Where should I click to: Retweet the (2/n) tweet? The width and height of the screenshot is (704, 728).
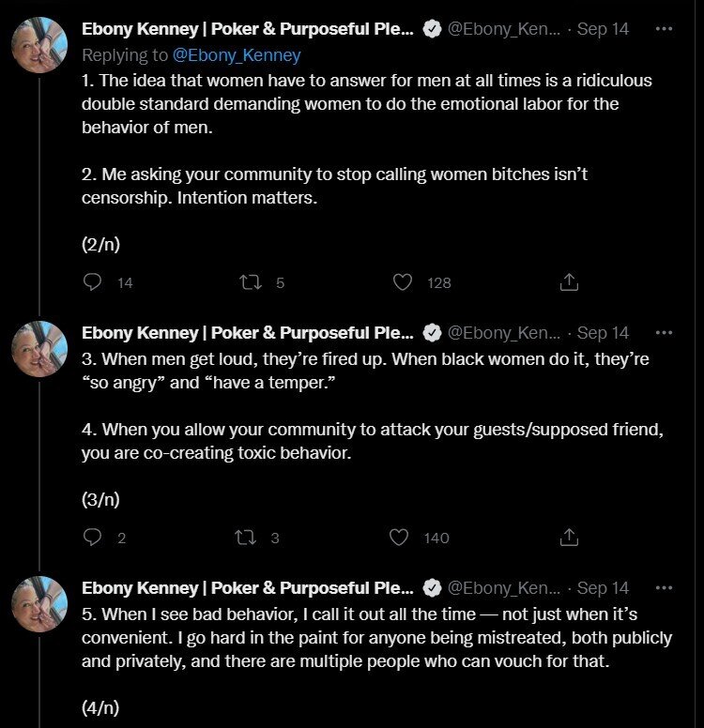tap(251, 282)
